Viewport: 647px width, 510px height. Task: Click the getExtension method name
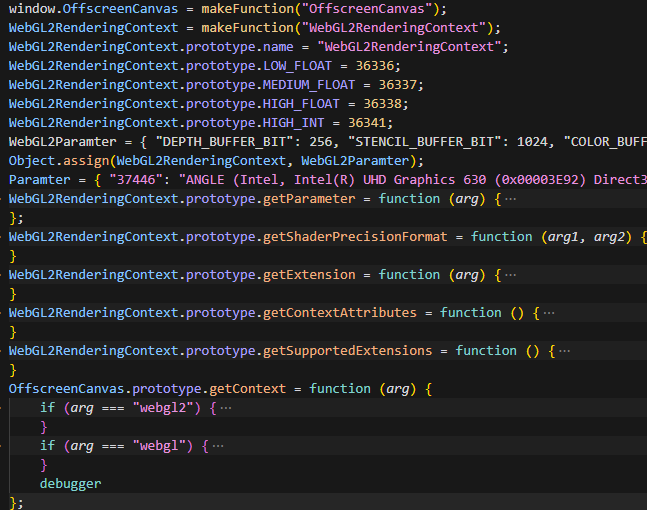point(309,274)
